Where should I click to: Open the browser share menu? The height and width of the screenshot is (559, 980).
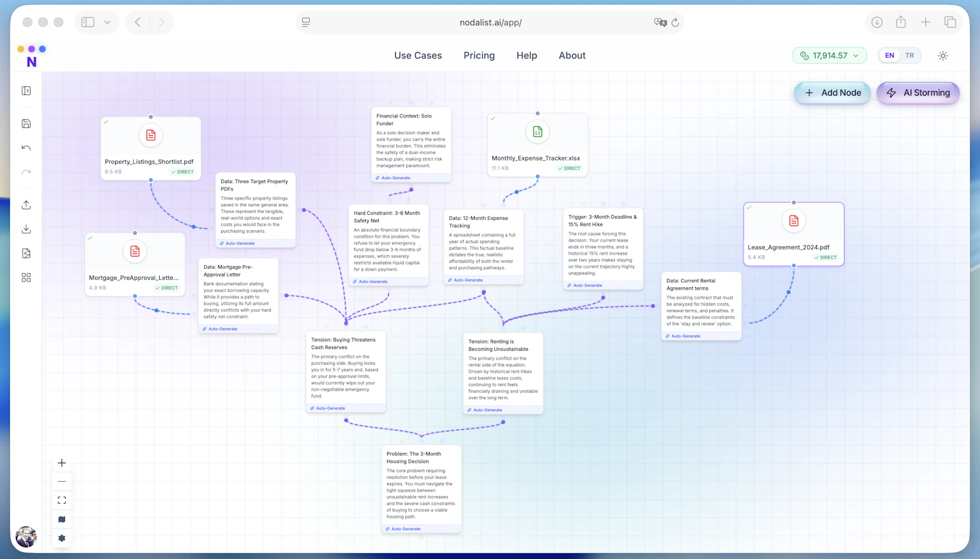pos(901,22)
